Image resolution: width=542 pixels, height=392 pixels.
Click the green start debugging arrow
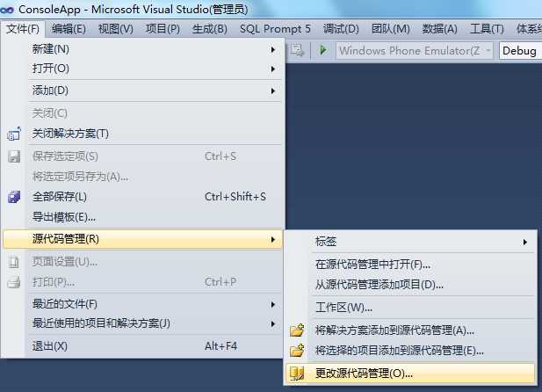[x=323, y=50]
